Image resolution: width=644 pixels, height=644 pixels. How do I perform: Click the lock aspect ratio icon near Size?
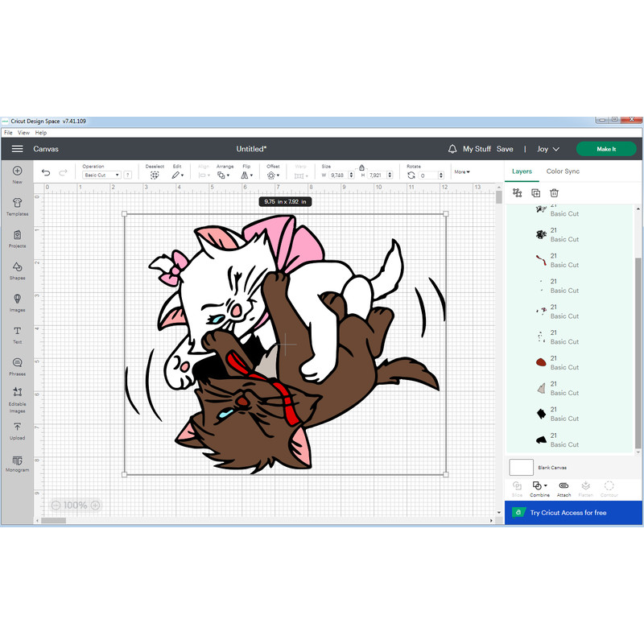[x=361, y=166]
